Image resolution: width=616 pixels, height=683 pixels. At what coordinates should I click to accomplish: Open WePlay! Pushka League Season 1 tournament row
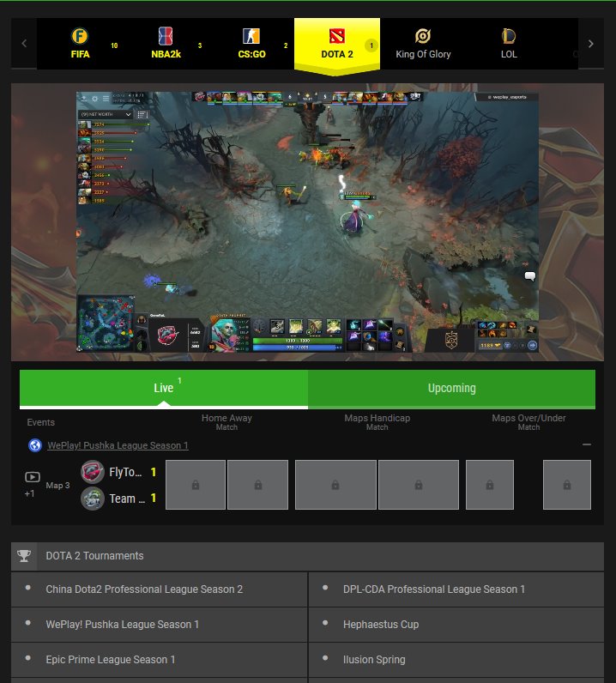point(159,624)
